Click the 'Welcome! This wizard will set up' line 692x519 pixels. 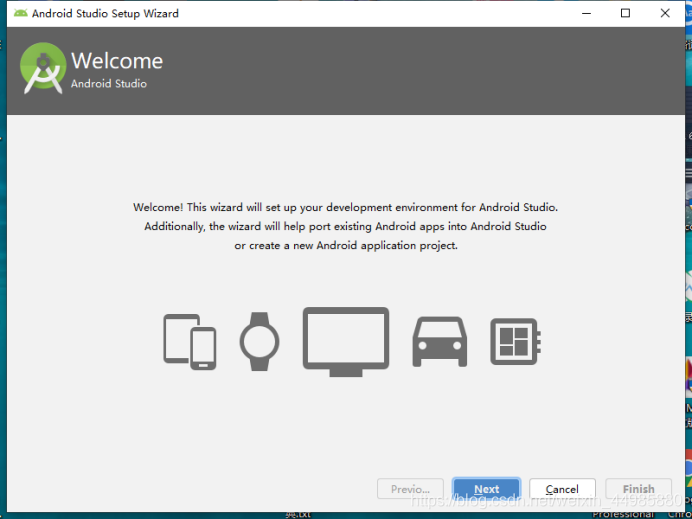[346, 207]
